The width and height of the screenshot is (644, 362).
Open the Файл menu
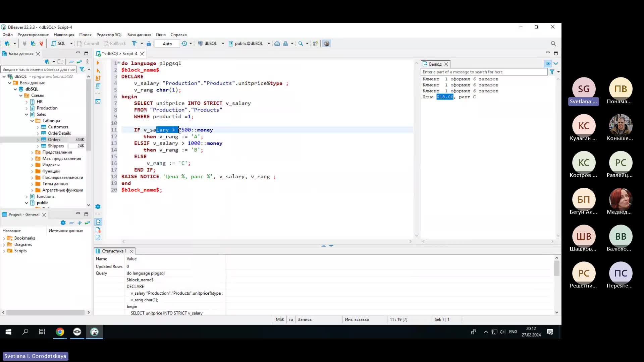point(7,35)
